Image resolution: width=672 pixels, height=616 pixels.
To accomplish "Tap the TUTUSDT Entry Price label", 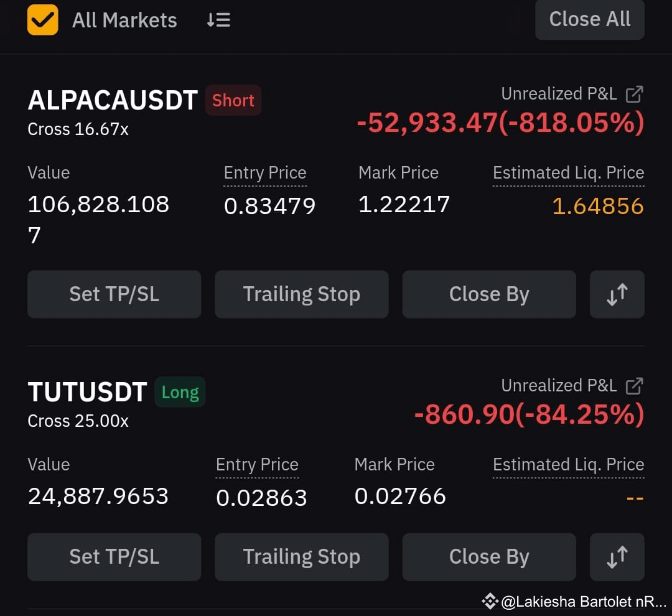I will (257, 465).
